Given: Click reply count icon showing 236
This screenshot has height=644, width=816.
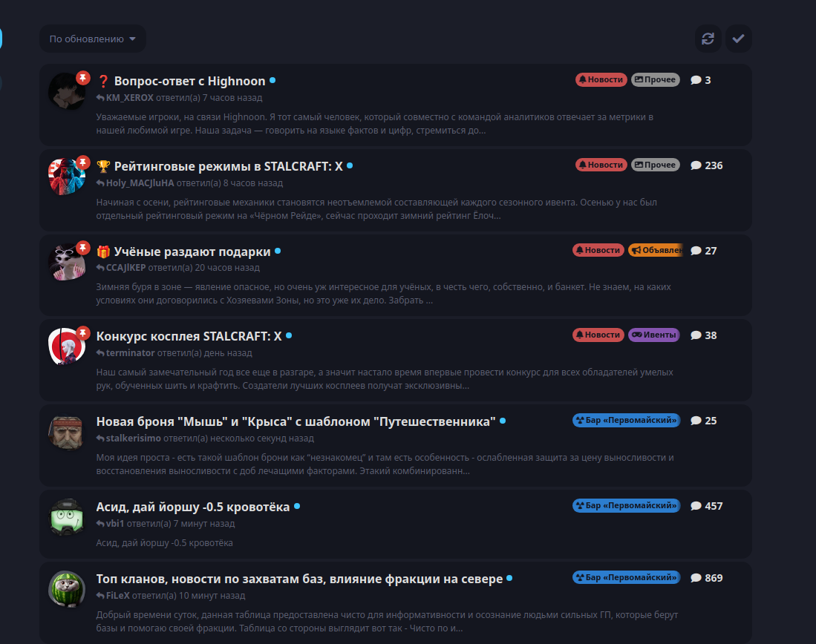Looking at the screenshot, I should tap(696, 165).
